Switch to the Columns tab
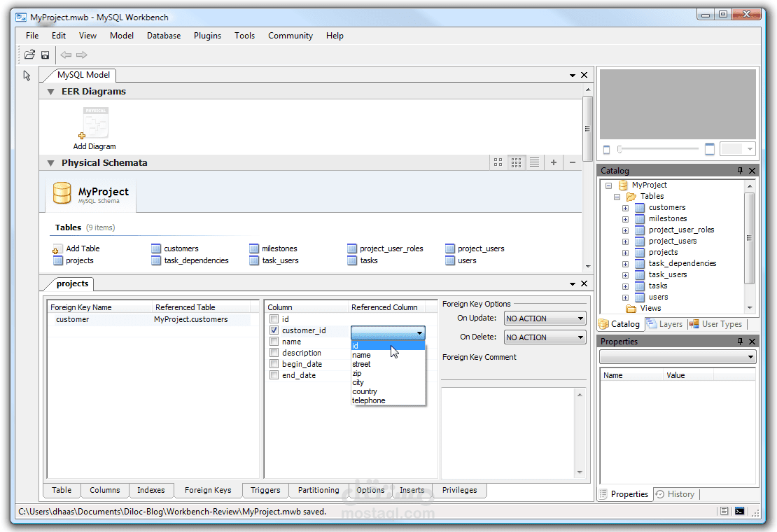Image resolution: width=777 pixels, height=532 pixels. tap(104, 490)
